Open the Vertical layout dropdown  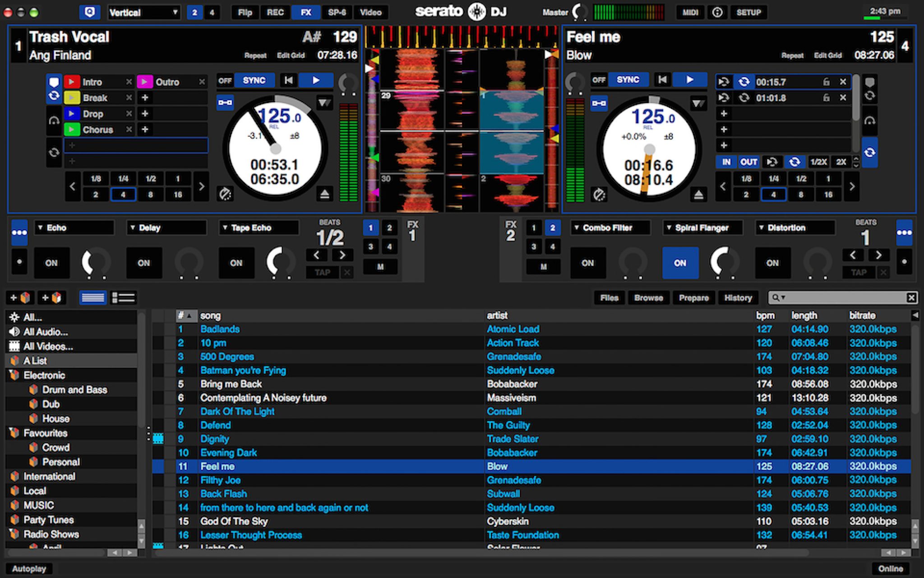pos(143,12)
